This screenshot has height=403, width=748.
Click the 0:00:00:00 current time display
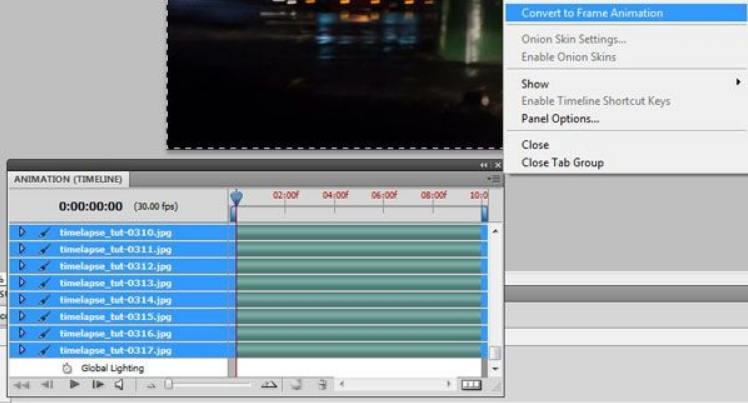tap(91, 206)
